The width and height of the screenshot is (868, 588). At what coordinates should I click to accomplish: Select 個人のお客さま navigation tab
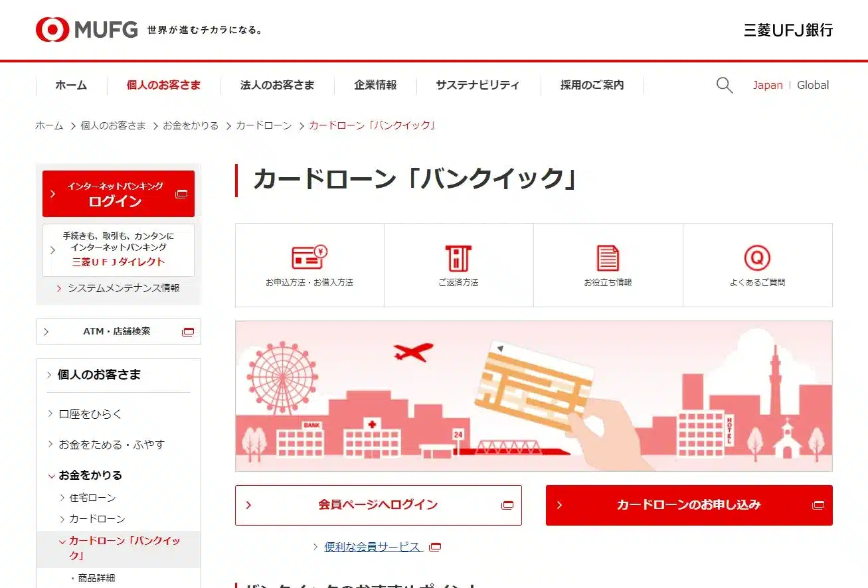point(163,85)
